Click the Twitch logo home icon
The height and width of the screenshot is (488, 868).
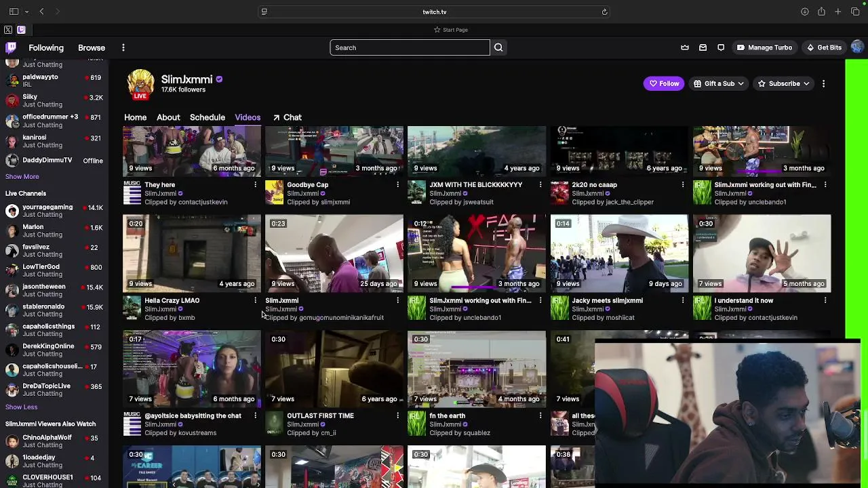click(11, 47)
